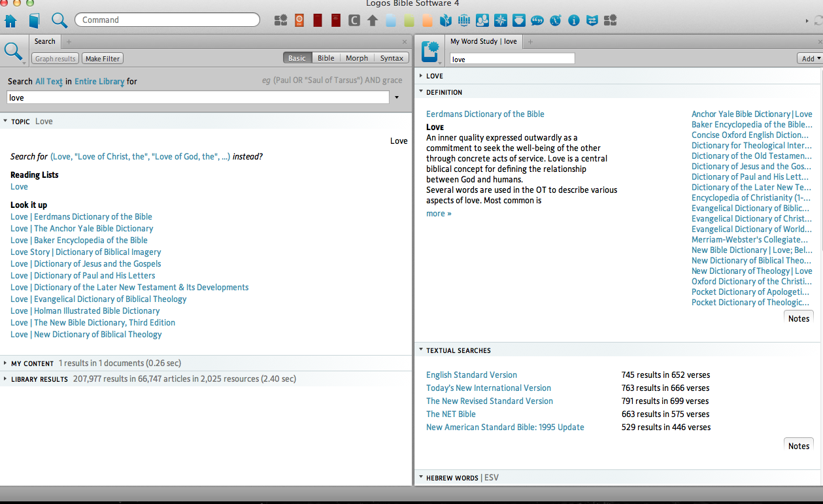
Task: Click the blue shield-bowl toolbar icon
Action: point(519,20)
